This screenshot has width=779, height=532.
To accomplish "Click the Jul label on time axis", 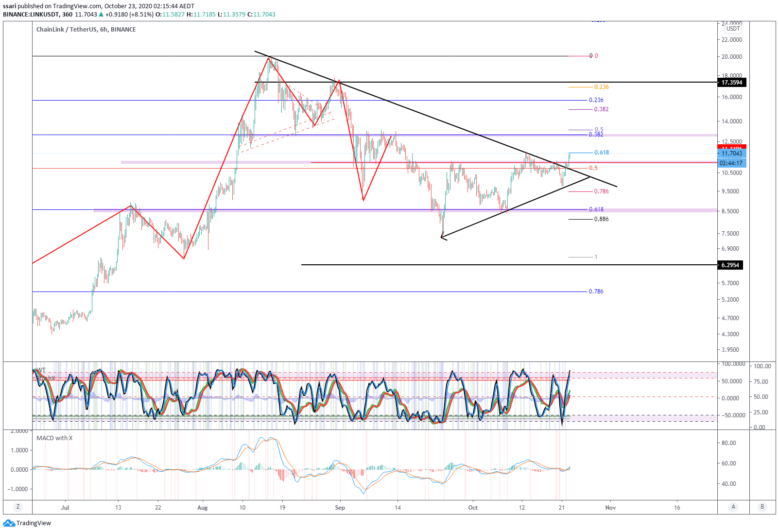I will pyautogui.click(x=65, y=508).
